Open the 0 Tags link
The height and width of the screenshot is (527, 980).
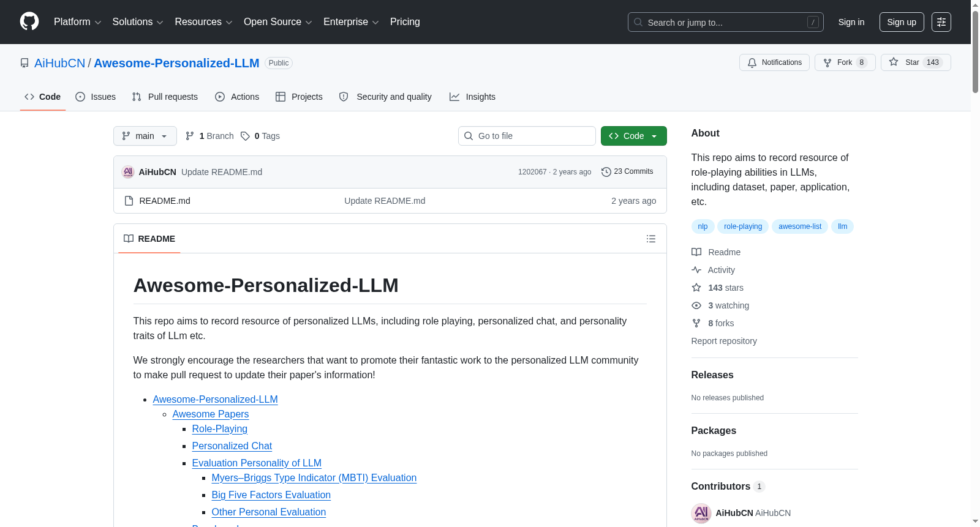[260, 136]
